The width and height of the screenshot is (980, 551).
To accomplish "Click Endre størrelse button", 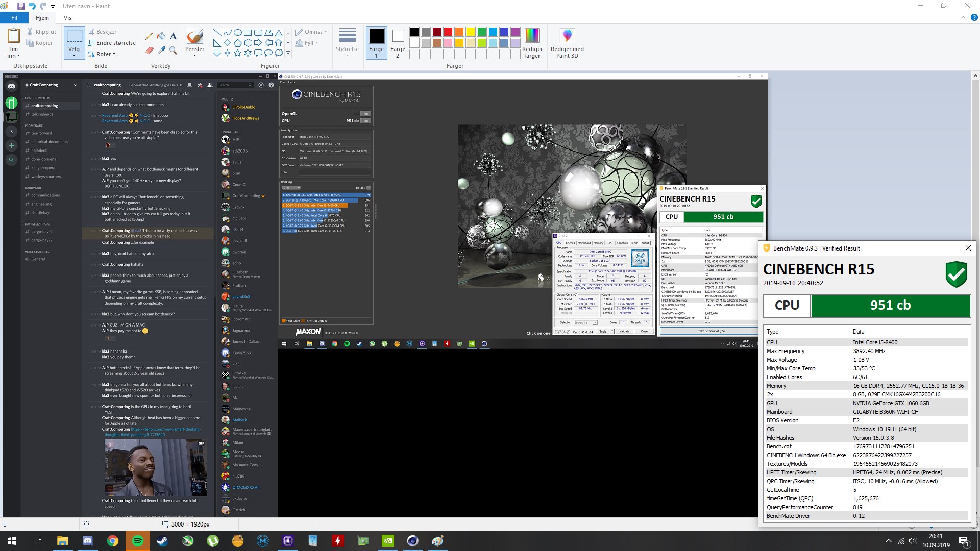I will [x=112, y=43].
